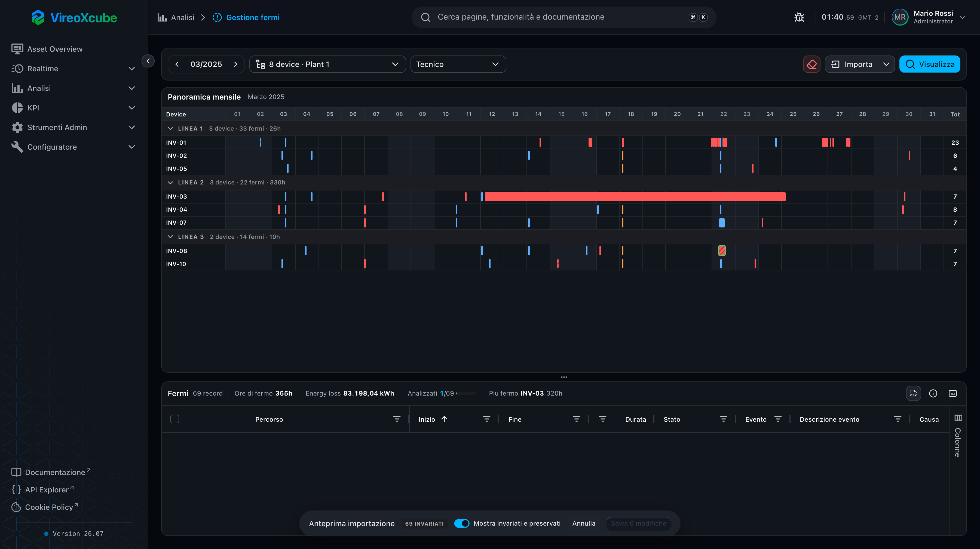This screenshot has height=549, width=980.
Task: Expand the Configuratore sidebar menu
Action: click(x=74, y=147)
